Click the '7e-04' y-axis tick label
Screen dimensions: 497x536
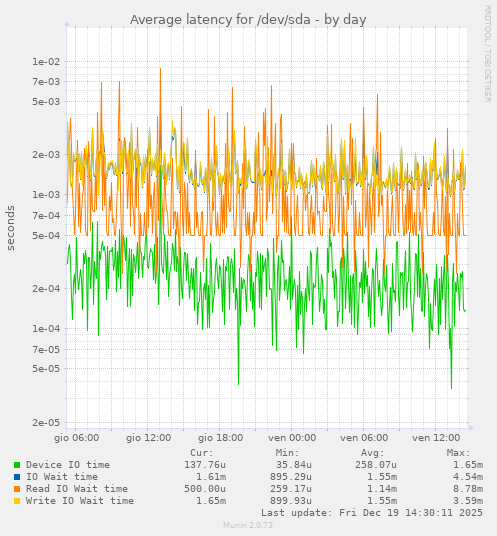(46, 216)
